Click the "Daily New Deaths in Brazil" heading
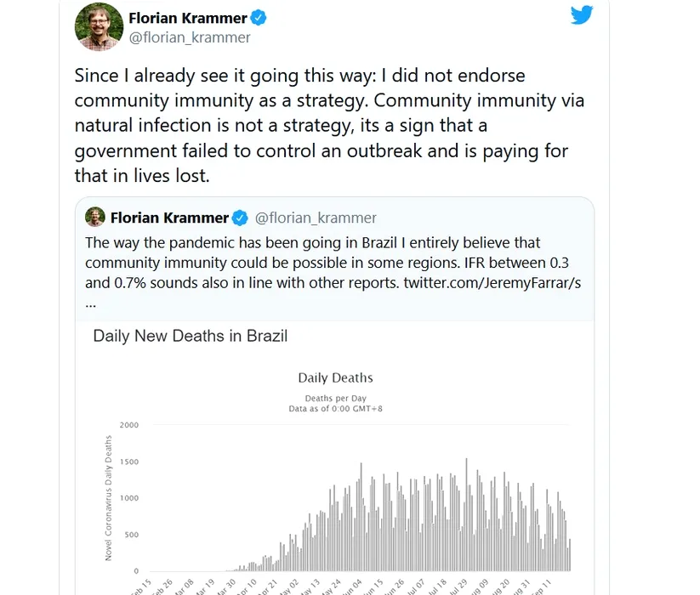 (191, 336)
